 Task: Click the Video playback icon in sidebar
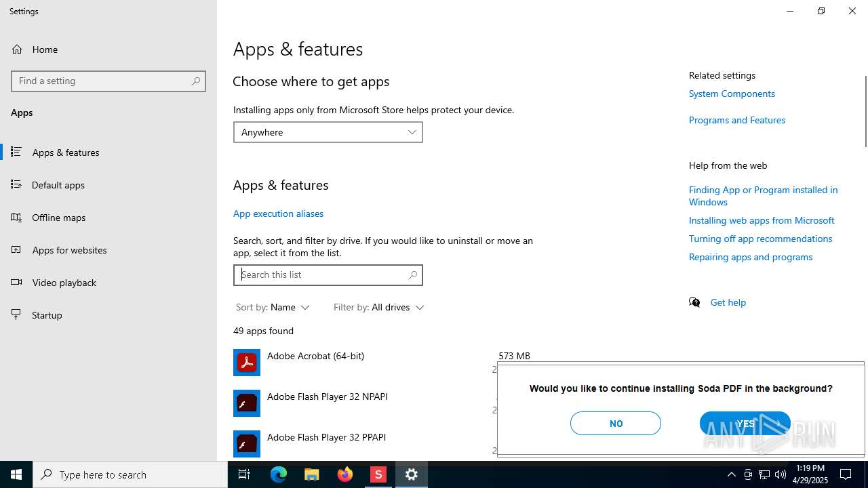click(16, 283)
